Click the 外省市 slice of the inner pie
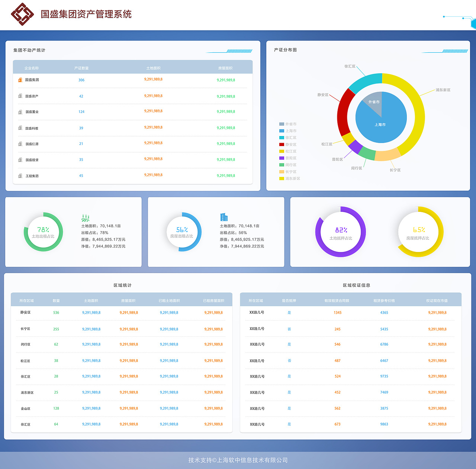 pyautogui.click(x=373, y=101)
